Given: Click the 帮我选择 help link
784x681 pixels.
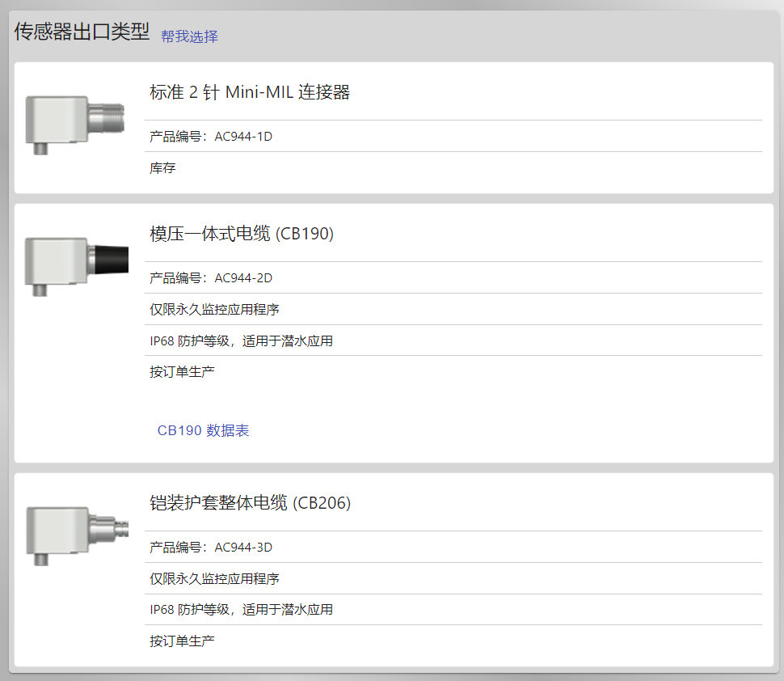Looking at the screenshot, I should [x=189, y=36].
